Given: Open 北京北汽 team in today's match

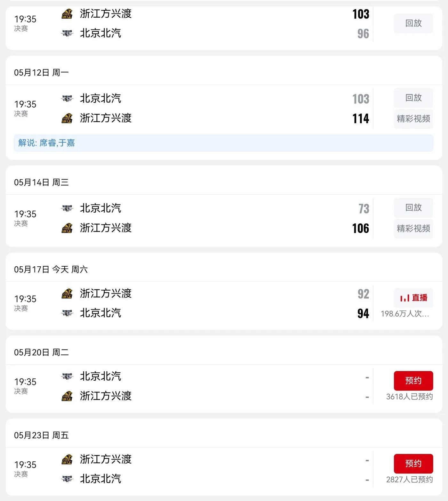Looking at the screenshot, I should 100,313.
